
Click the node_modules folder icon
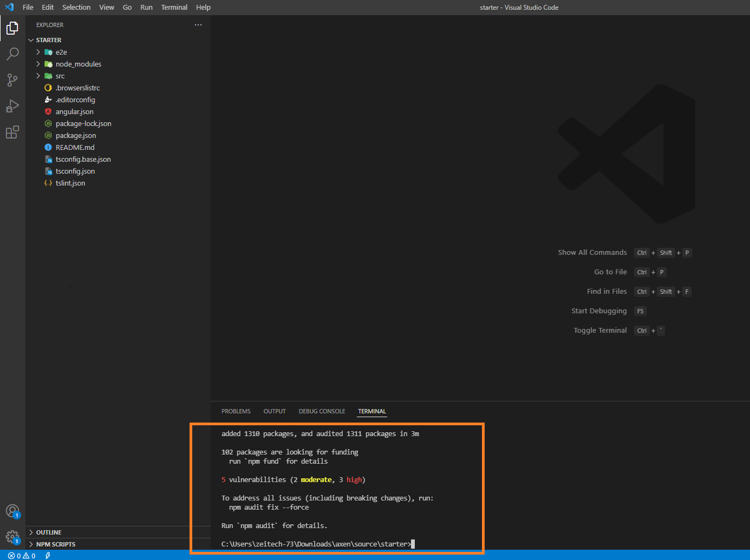pos(48,64)
